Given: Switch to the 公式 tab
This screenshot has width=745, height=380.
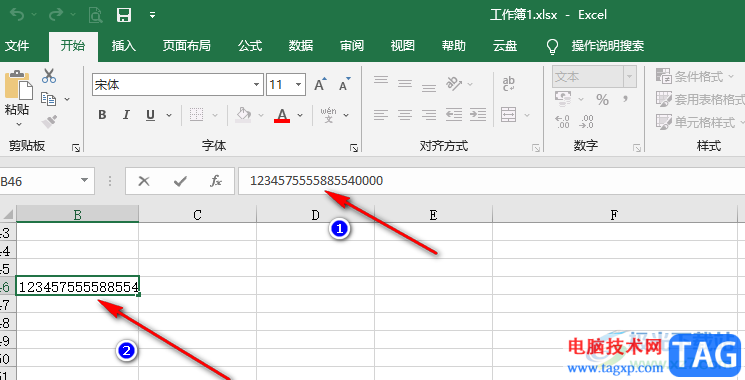Looking at the screenshot, I should pyautogui.click(x=250, y=46).
